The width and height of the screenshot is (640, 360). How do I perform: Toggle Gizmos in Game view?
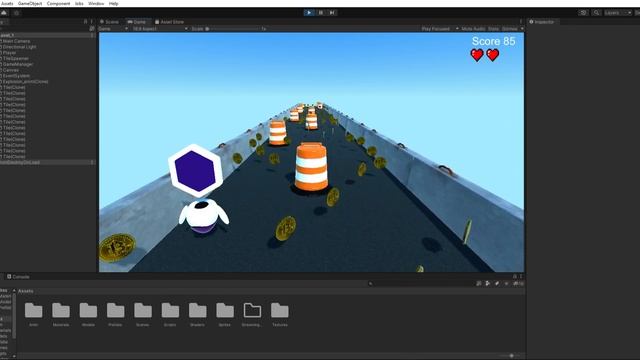[x=509, y=29]
